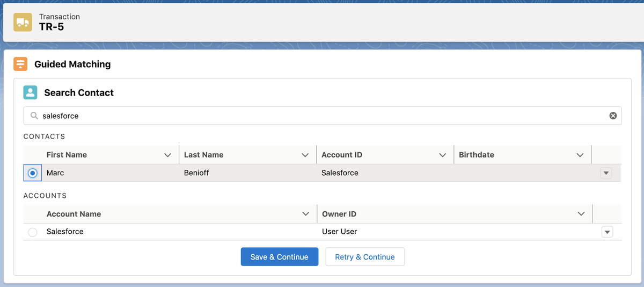Expand Account ID column options
The width and height of the screenshot is (644, 287).
pyautogui.click(x=442, y=155)
